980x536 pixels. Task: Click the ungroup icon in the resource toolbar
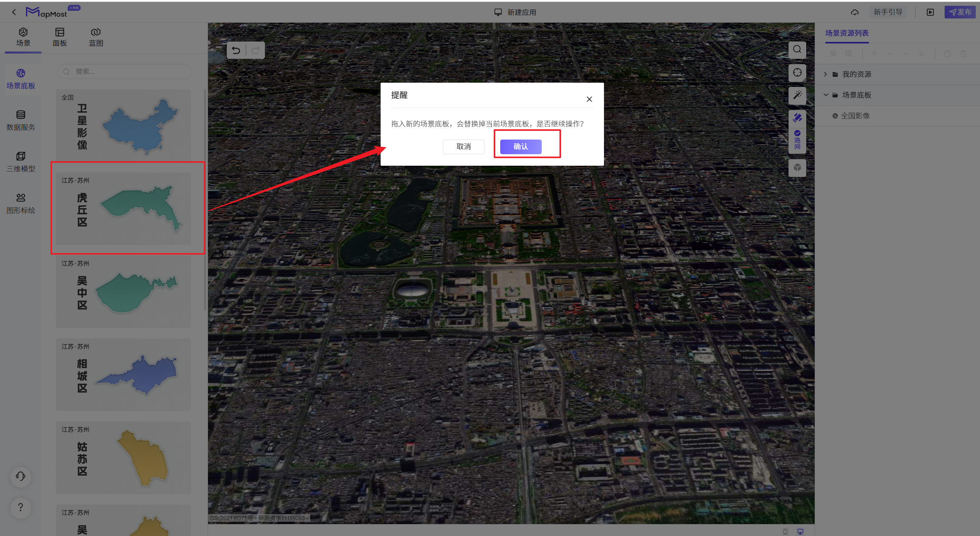click(x=848, y=53)
